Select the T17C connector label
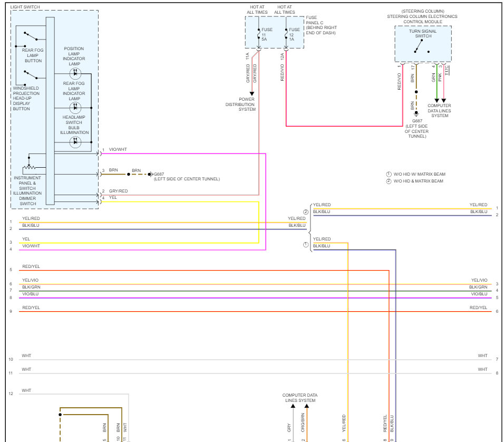 pos(447,70)
